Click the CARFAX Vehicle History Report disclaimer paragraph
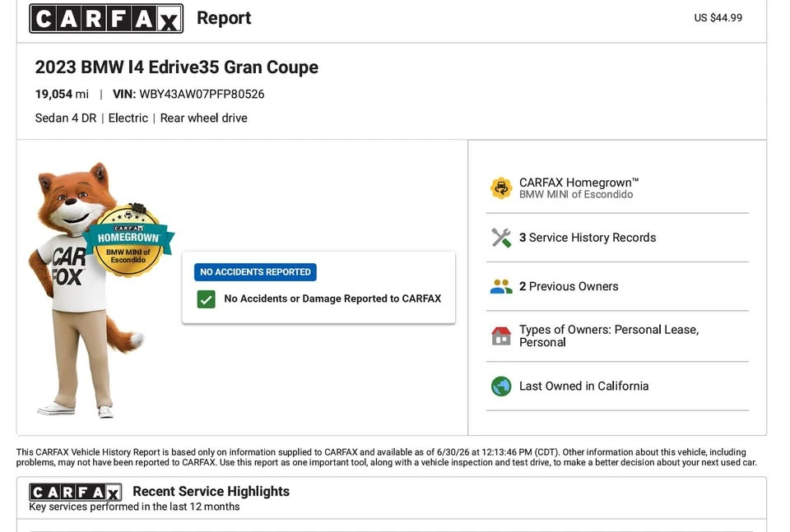 387,457
